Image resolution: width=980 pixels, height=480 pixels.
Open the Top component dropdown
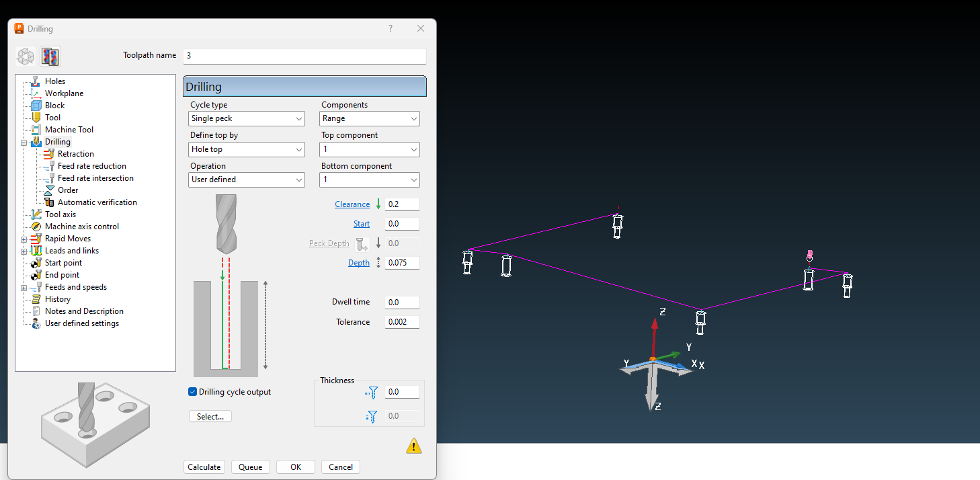(369, 149)
